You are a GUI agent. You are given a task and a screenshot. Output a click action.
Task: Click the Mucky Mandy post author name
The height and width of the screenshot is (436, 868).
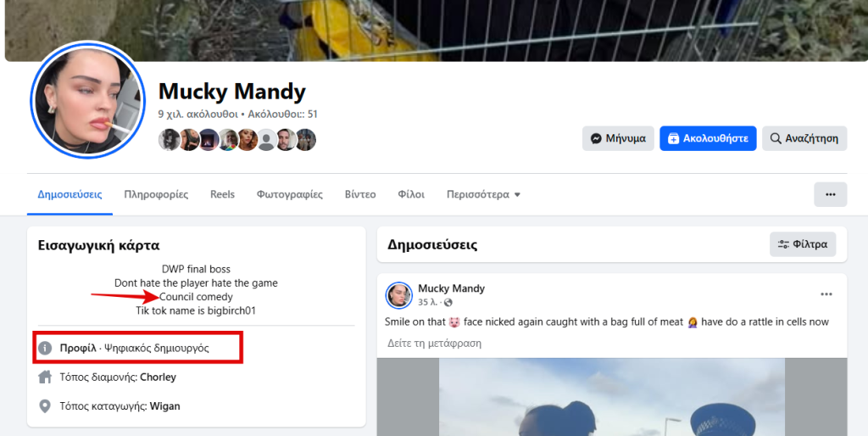[x=451, y=288]
